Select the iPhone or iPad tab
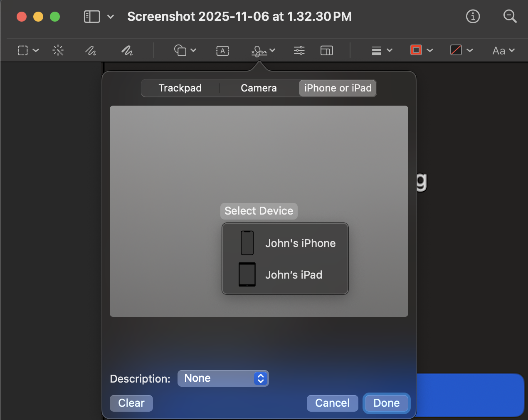The height and width of the screenshot is (420, 528). (338, 88)
